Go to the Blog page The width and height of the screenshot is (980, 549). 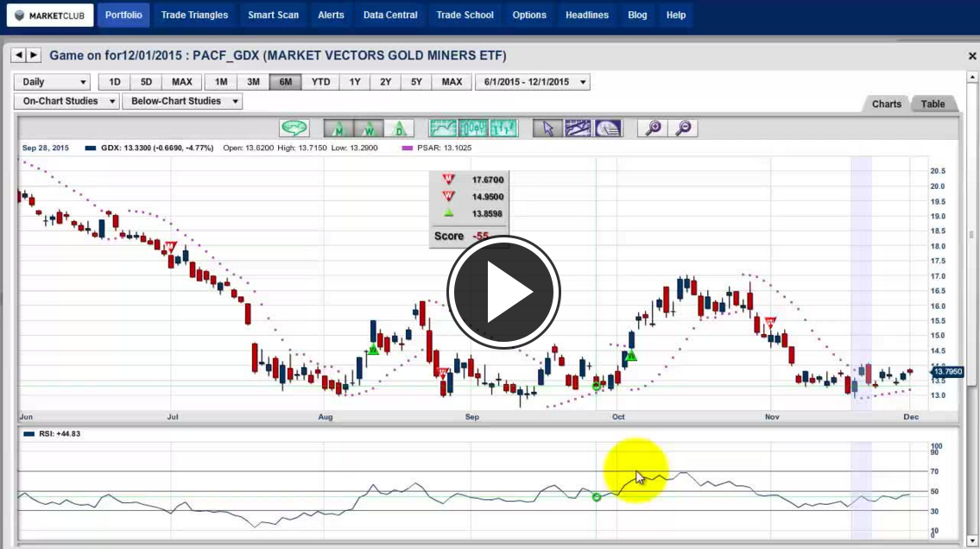click(637, 15)
